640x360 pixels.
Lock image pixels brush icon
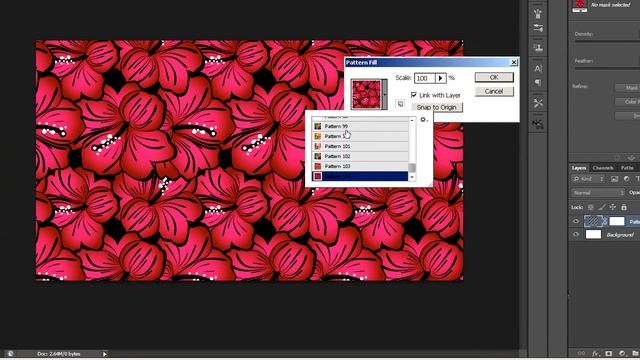(x=602, y=207)
